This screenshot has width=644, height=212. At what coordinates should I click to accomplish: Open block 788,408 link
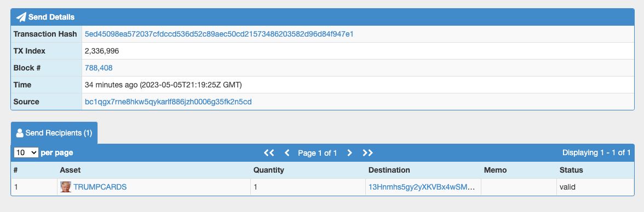click(99, 68)
